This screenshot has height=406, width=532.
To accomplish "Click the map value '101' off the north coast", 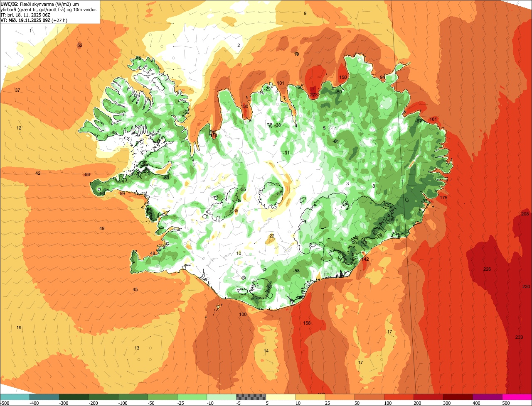I will pyautogui.click(x=281, y=83).
